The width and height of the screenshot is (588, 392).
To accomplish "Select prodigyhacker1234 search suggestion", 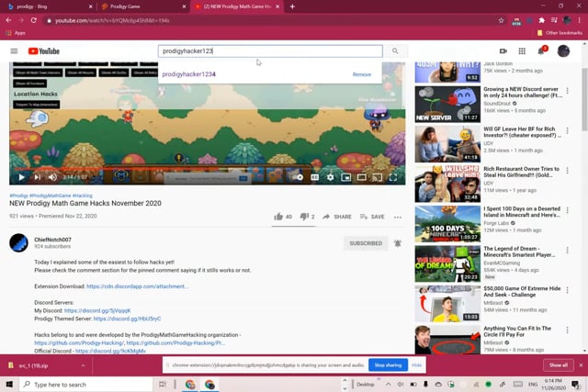I will click(188, 74).
